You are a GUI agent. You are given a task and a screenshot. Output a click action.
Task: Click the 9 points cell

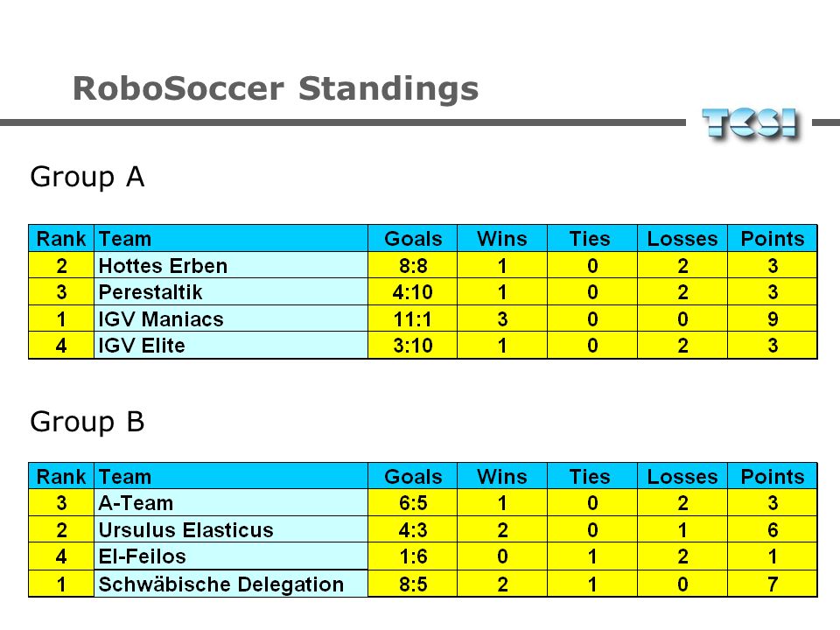click(772, 318)
